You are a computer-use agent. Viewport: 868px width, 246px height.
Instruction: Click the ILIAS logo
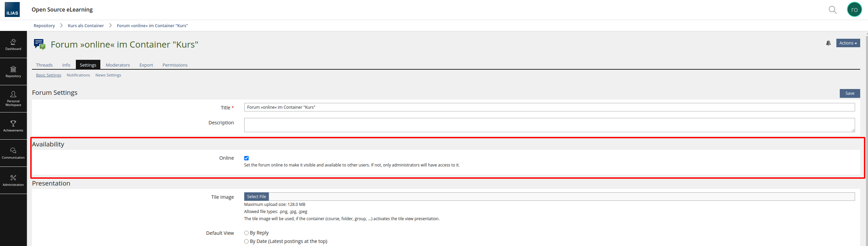(12, 10)
